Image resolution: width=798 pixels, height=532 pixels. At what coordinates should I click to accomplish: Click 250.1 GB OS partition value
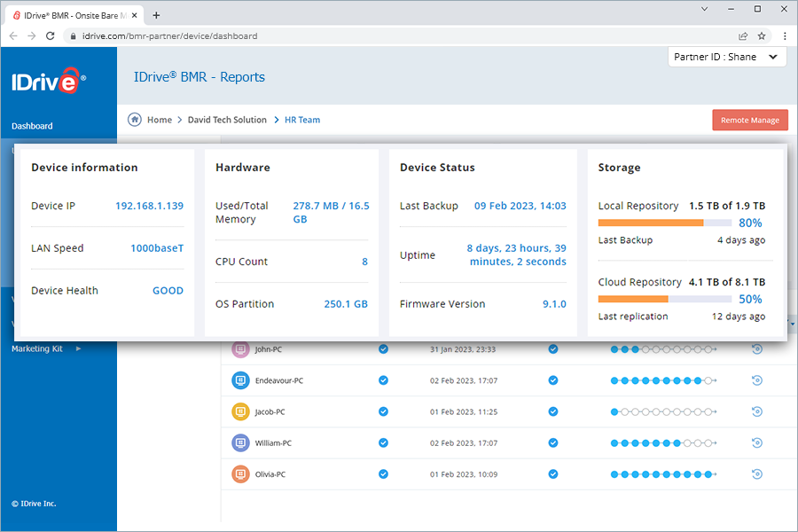pyautogui.click(x=346, y=304)
